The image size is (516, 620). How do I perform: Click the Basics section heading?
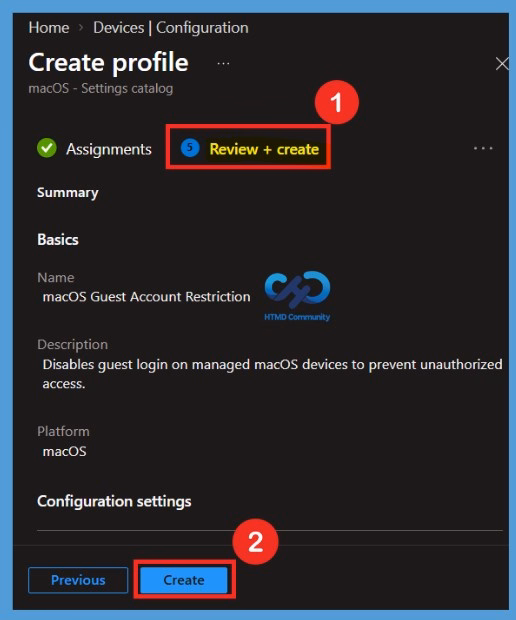58,240
